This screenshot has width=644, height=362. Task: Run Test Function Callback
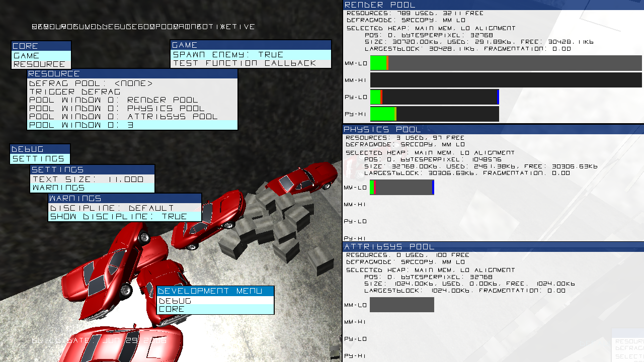coord(251,63)
